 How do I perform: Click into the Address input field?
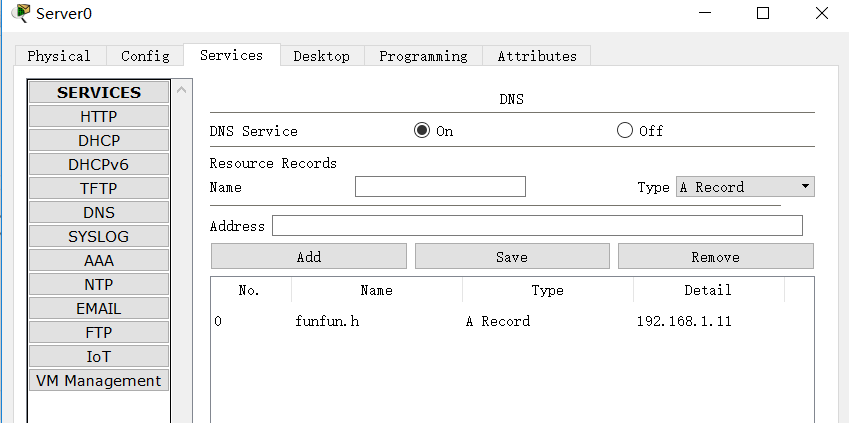pyautogui.click(x=537, y=226)
